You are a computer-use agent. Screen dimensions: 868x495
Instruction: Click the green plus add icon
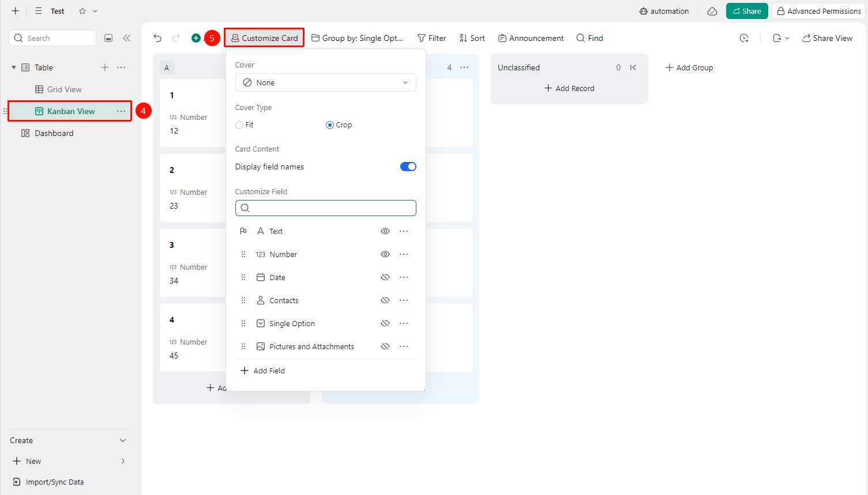point(196,38)
